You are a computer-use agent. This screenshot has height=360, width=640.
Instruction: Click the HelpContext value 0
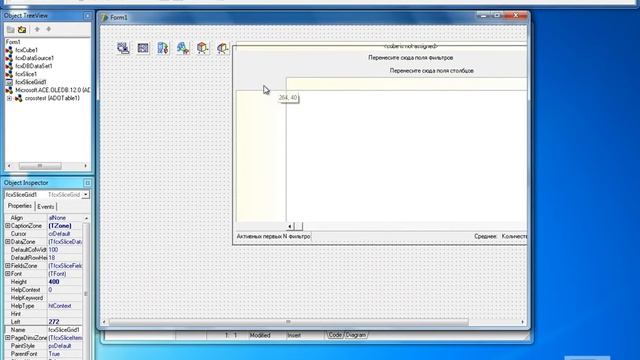point(64,290)
